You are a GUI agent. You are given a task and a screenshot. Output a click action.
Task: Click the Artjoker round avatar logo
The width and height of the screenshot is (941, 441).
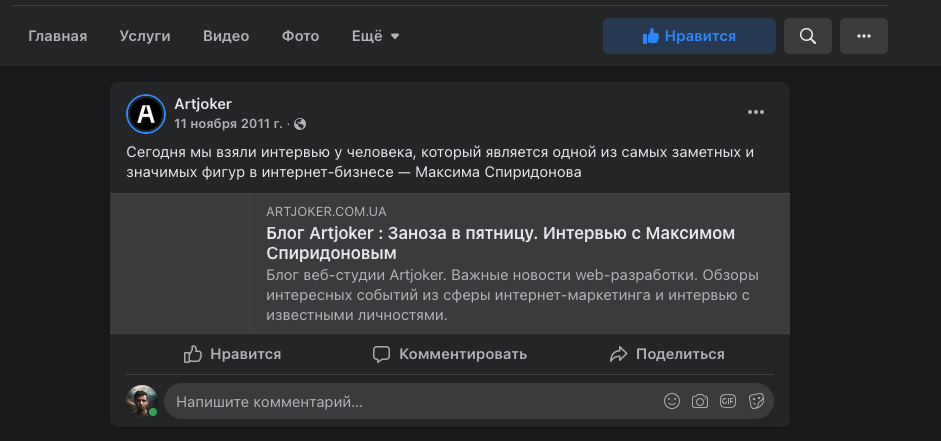[146, 113]
